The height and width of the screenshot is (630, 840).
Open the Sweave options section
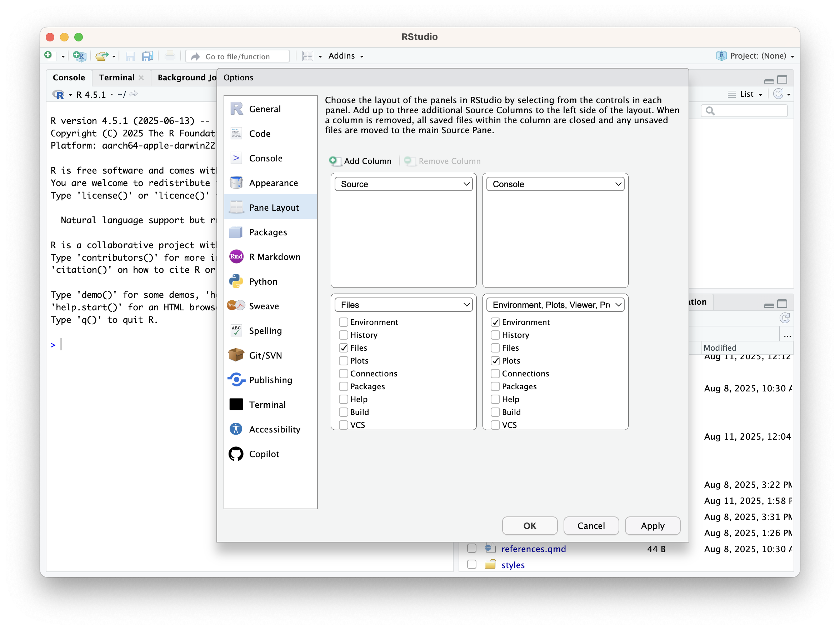click(270, 306)
